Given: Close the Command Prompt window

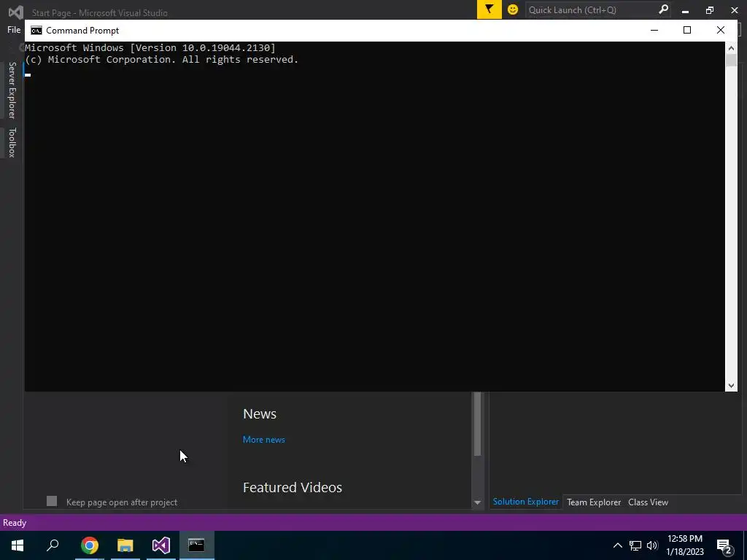Looking at the screenshot, I should pyautogui.click(x=720, y=30).
